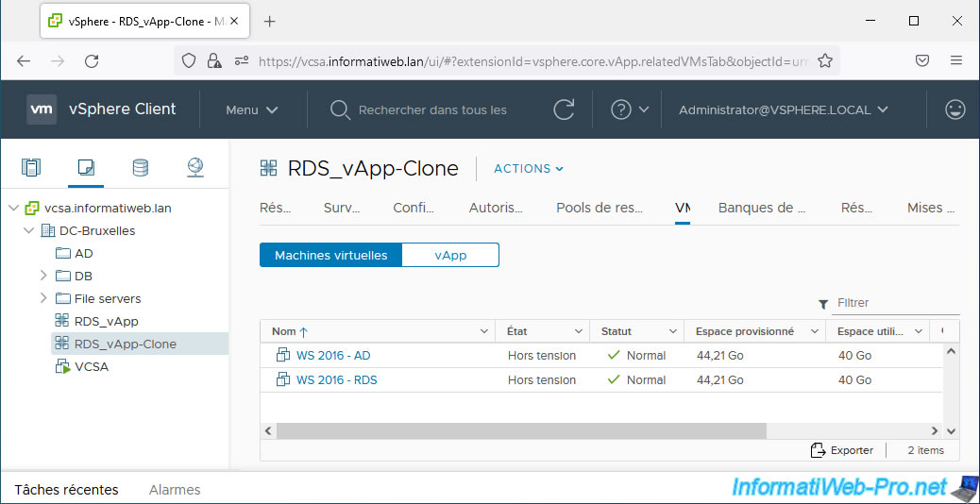
Task: Click the refresh icon in vSphere header
Action: pyautogui.click(x=564, y=109)
